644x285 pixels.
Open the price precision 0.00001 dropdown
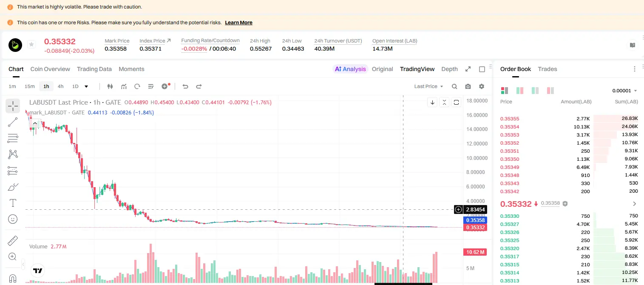pos(624,91)
